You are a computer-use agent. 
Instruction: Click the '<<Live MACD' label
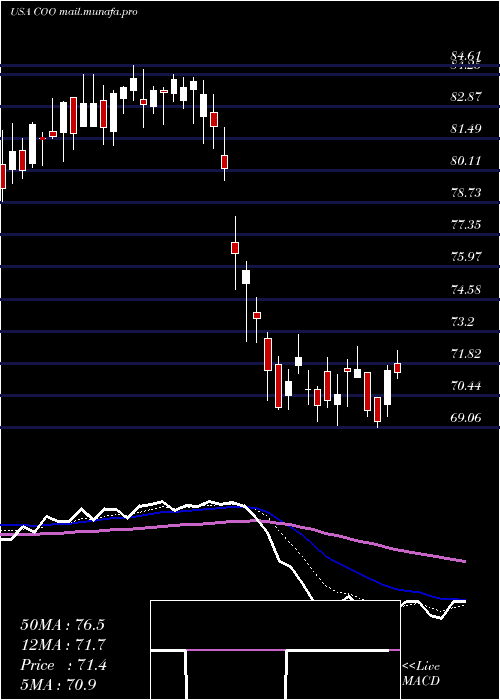pyautogui.click(x=421, y=674)
